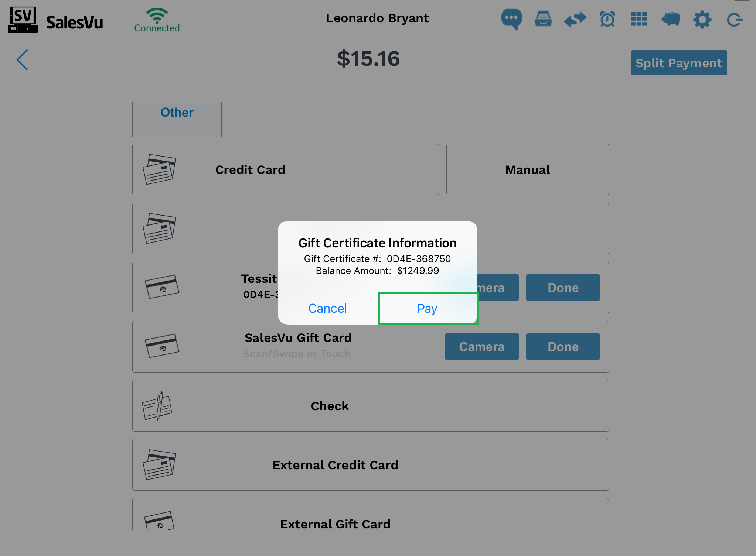Screen dimensions: 756x556
Task: Go back with the left arrow
Action: pos(22,60)
